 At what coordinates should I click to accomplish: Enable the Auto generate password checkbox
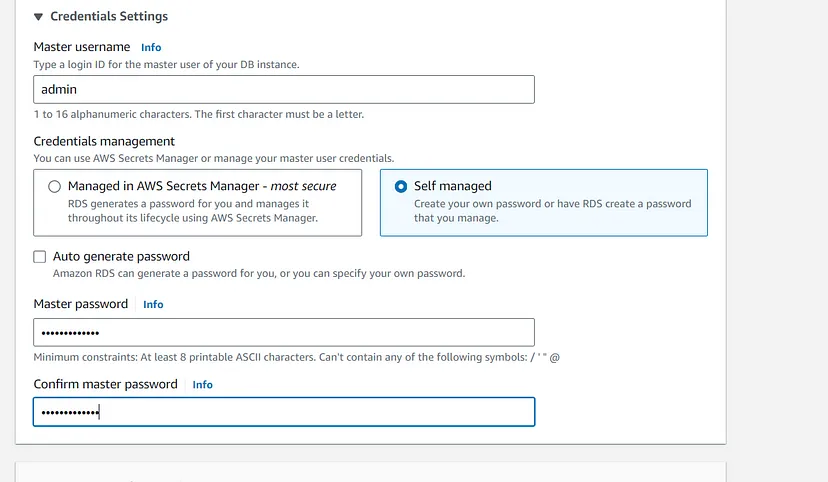point(40,256)
